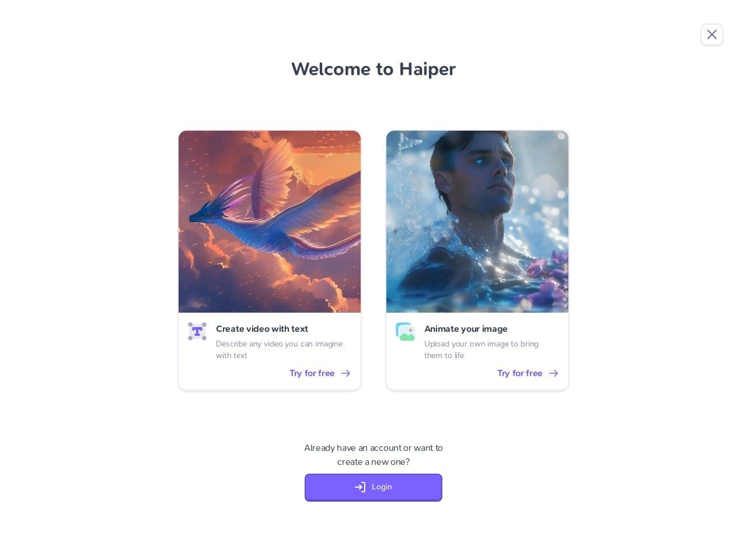This screenshot has height=560, width=747.
Task: Close the Welcome to Haiper dialog
Action: pos(711,35)
